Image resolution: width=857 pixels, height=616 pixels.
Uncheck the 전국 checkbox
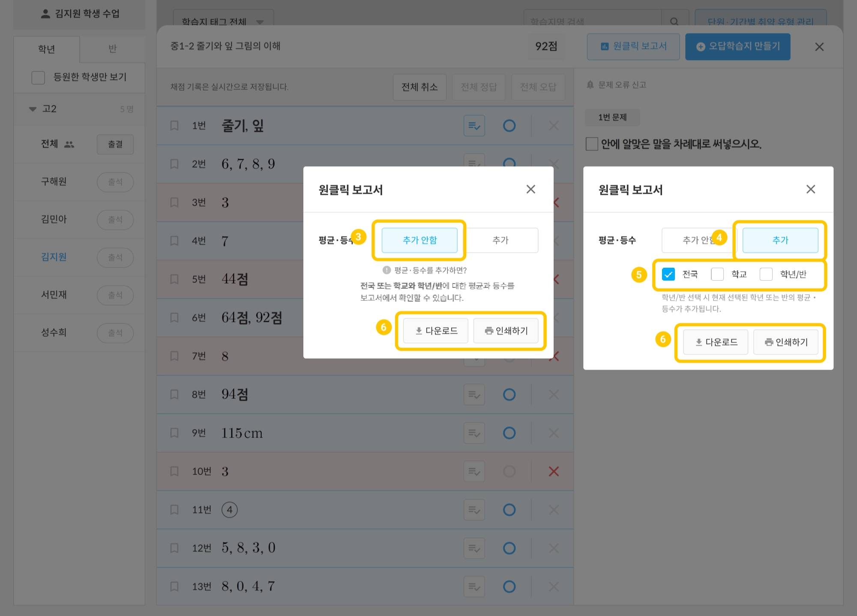coord(668,274)
